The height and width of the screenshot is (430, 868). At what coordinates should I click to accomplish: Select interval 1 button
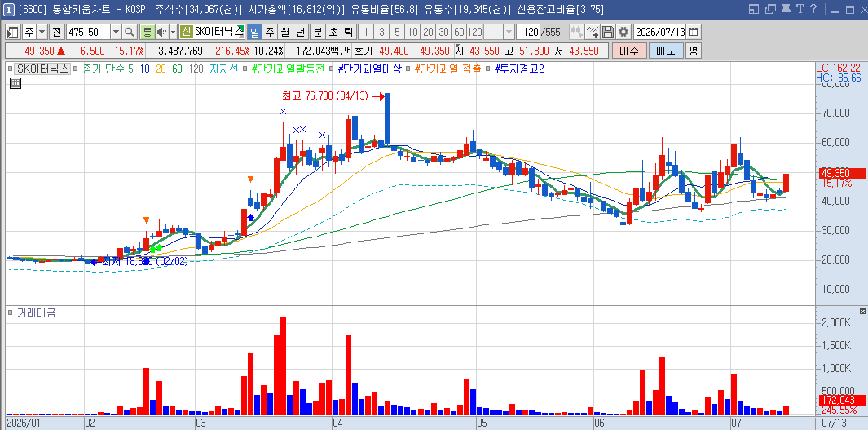pyautogui.click(x=367, y=32)
